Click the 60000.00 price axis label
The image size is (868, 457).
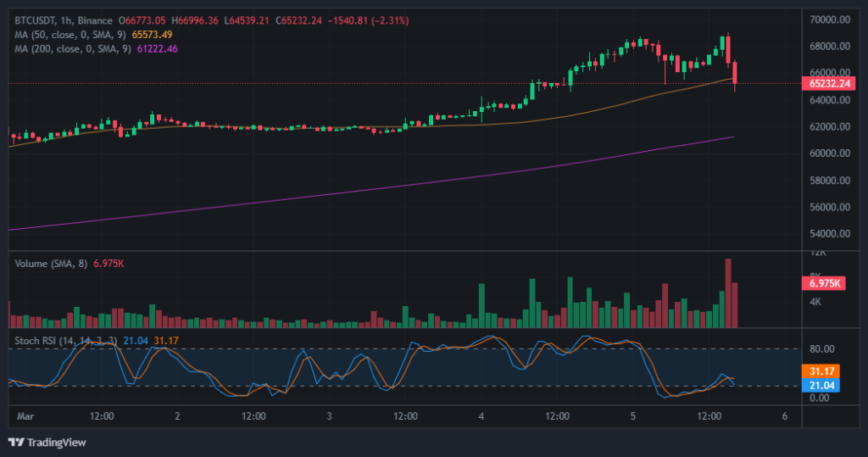pyautogui.click(x=830, y=153)
